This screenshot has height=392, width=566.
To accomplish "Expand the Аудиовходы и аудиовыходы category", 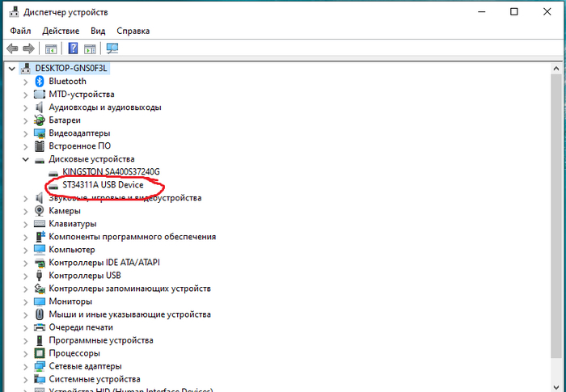I will point(25,107).
